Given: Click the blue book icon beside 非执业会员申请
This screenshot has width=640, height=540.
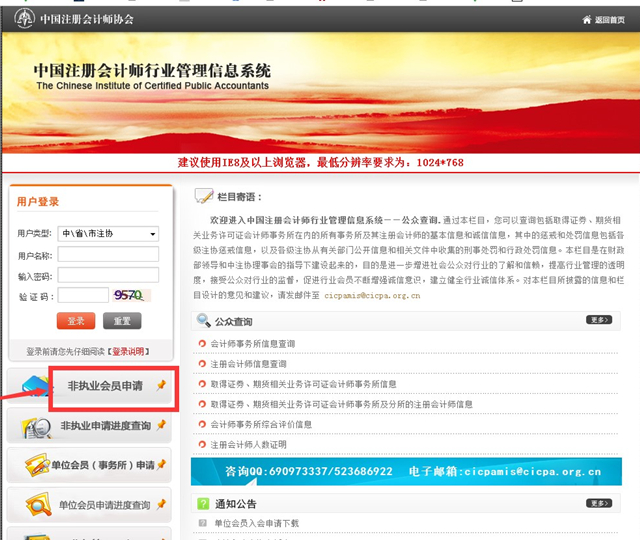Looking at the screenshot, I should (x=36, y=386).
